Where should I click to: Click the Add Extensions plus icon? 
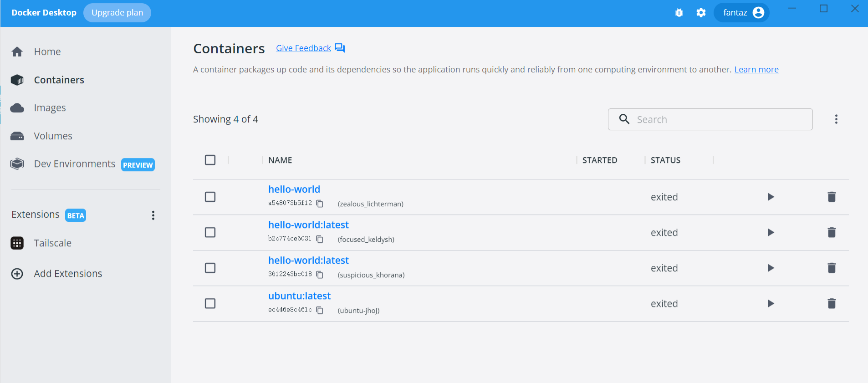(17, 274)
